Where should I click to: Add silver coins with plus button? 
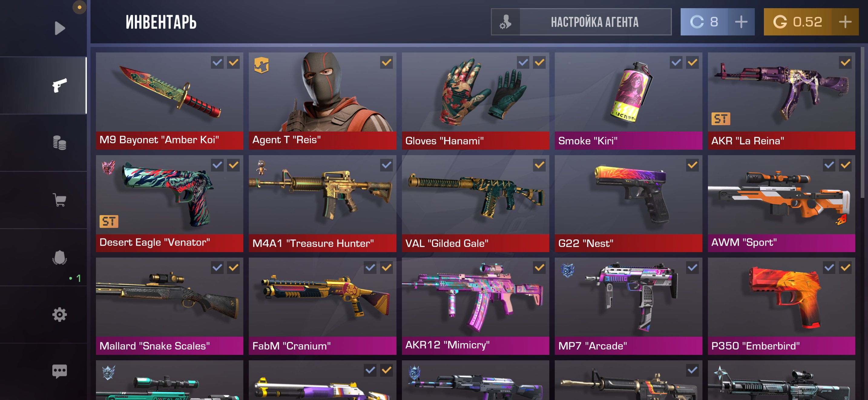741,22
